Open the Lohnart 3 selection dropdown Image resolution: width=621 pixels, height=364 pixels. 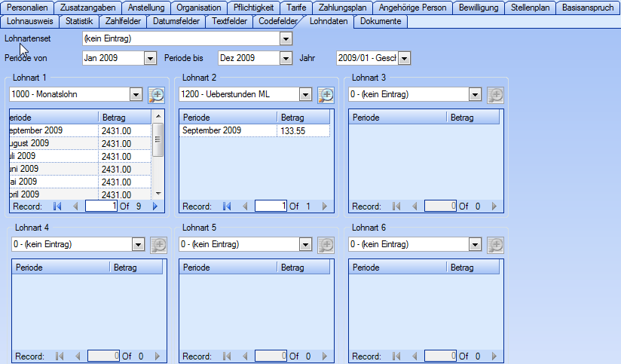475,95
